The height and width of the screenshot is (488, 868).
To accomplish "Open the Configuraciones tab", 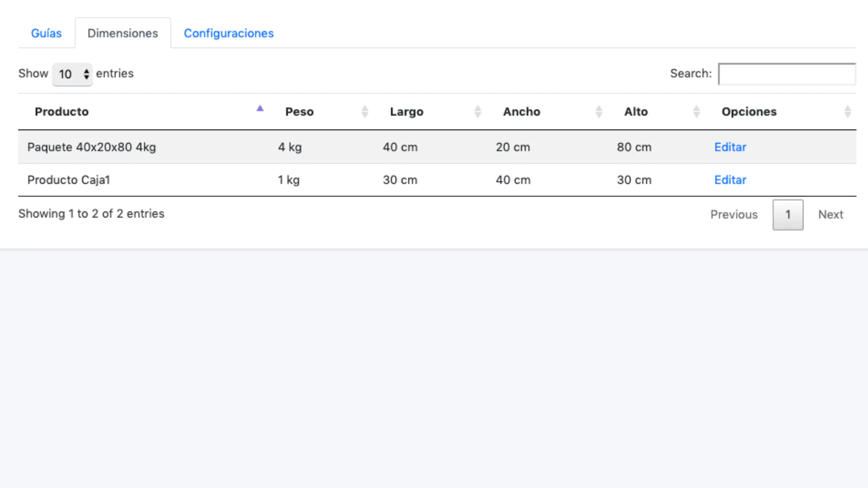I will click(x=228, y=33).
